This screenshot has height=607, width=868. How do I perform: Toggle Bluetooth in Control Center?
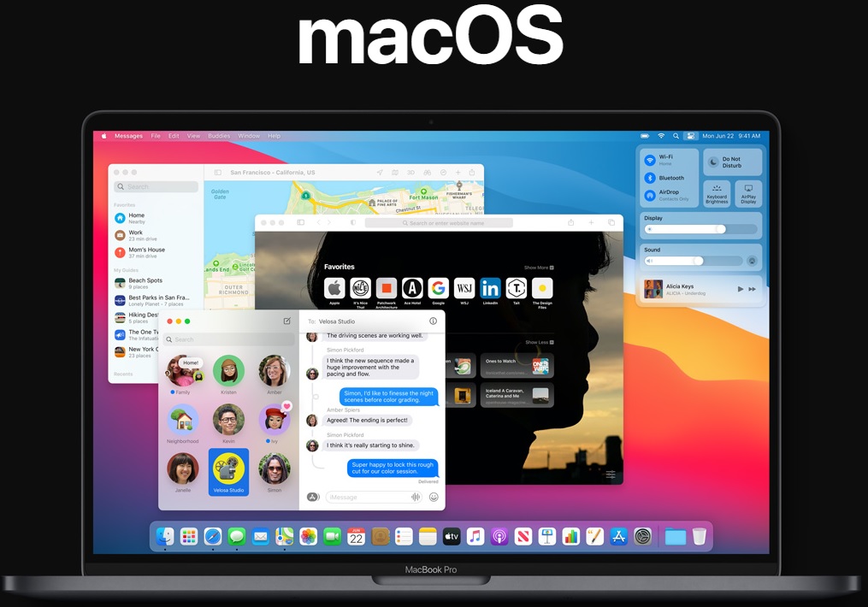(x=650, y=178)
